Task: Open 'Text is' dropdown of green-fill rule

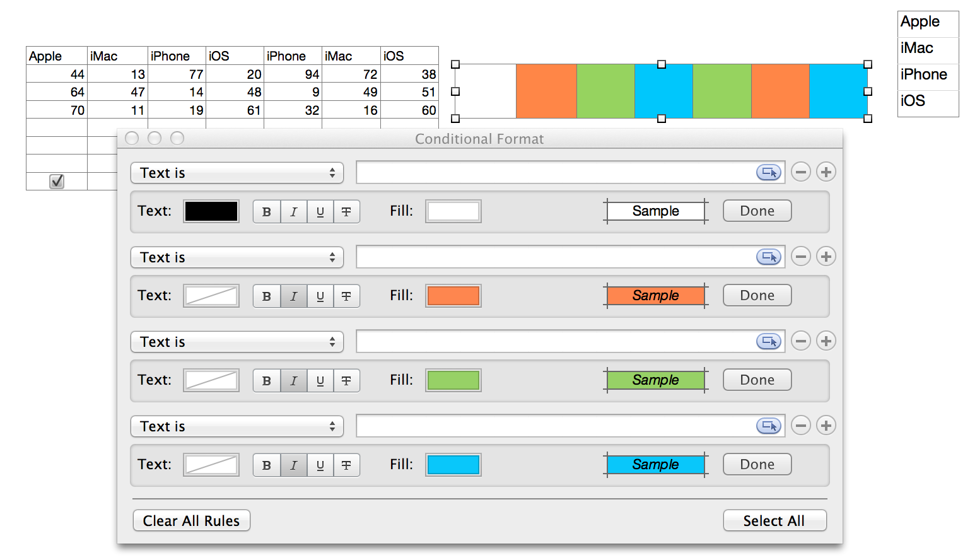Action: click(237, 342)
